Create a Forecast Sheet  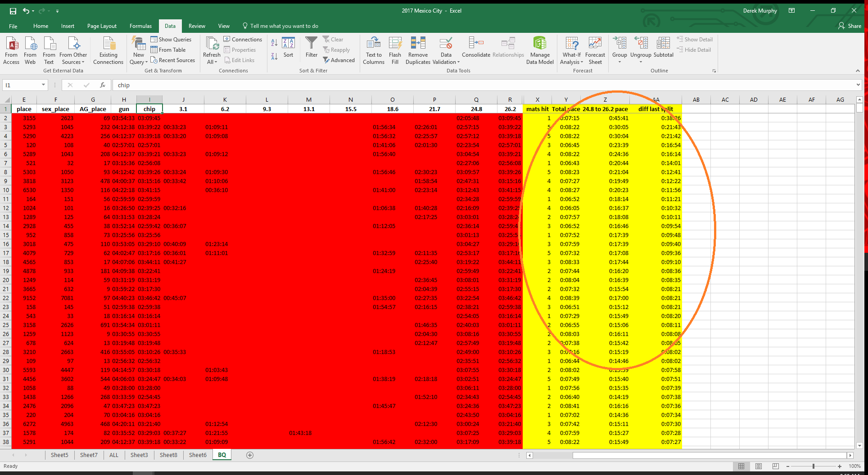click(x=595, y=50)
